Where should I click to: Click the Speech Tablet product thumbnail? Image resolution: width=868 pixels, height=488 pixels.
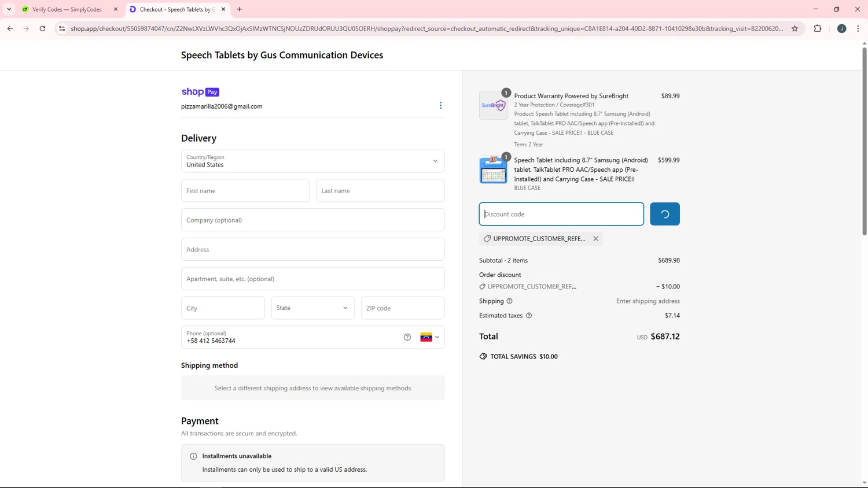tap(494, 169)
